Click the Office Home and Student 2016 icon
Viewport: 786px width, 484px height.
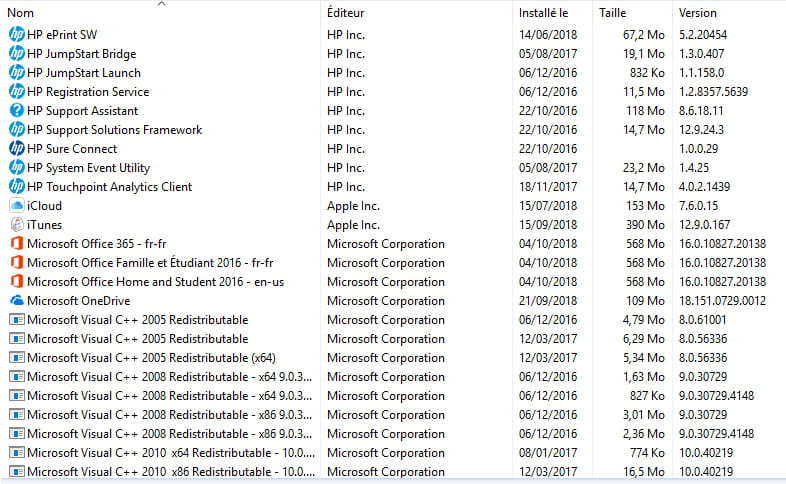pyautogui.click(x=17, y=282)
